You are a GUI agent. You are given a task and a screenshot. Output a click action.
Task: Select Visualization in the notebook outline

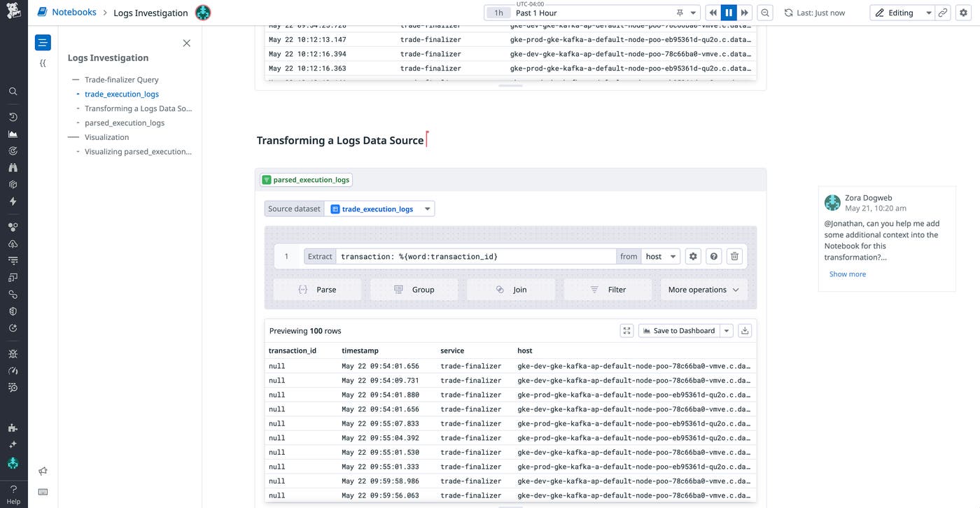point(106,137)
